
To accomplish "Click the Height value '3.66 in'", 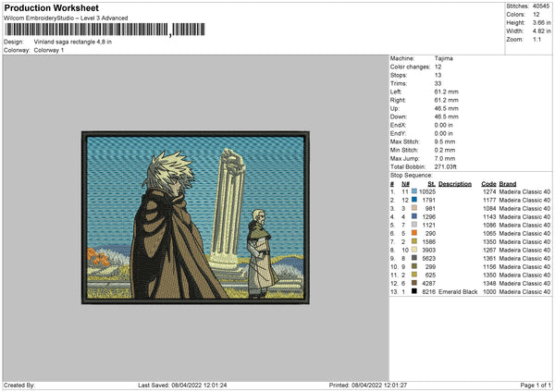I will tap(541, 22).
